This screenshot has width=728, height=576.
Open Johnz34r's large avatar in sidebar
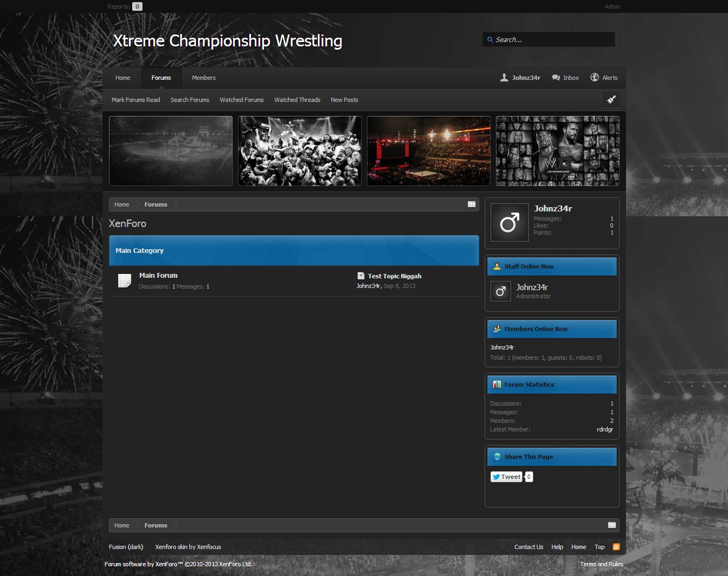point(509,222)
